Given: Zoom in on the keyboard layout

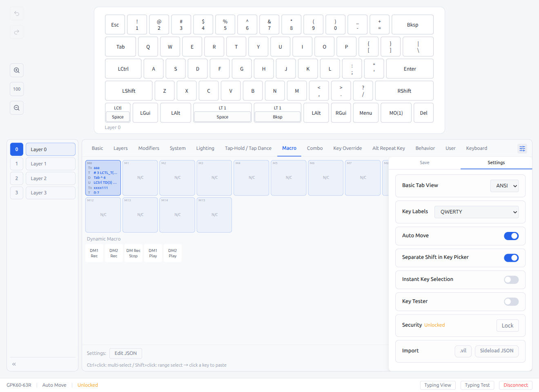Looking at the screenshot, I should 16,70.
